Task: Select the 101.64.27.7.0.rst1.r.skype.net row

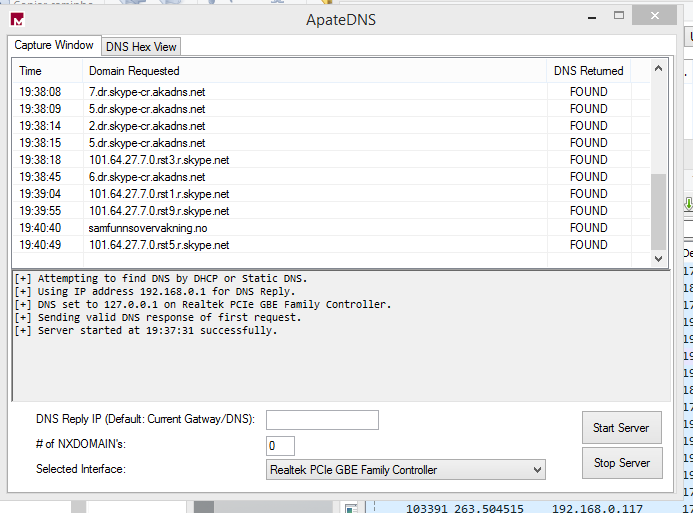Action: (331, 194)
